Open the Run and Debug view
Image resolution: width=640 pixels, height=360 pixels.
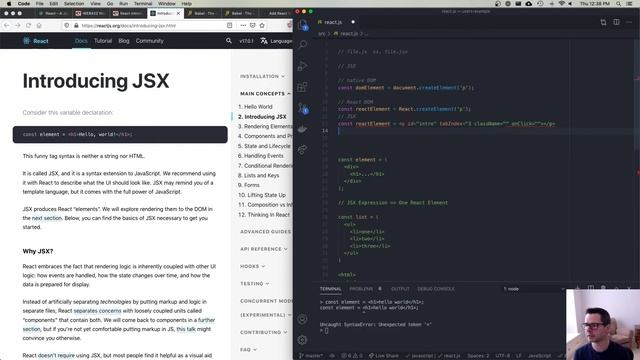pyautogui.click(x=302, y=65)
